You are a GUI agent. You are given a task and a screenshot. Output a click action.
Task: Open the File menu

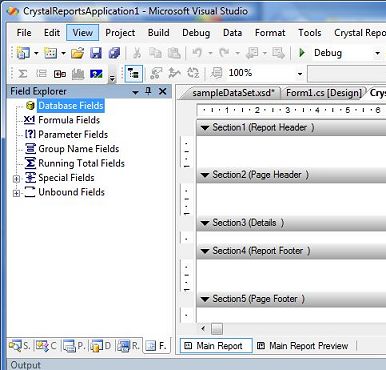[x=24, y=33]
